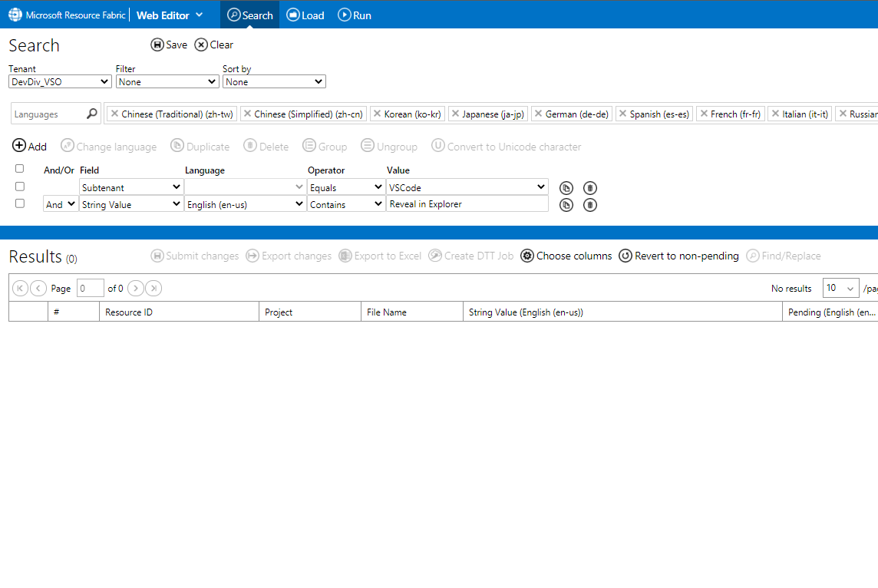The width and height of the screenshot is (878, 588).
Task: Open the Tenant dropdown showing DevDiv_VSO
Action: 60,82
